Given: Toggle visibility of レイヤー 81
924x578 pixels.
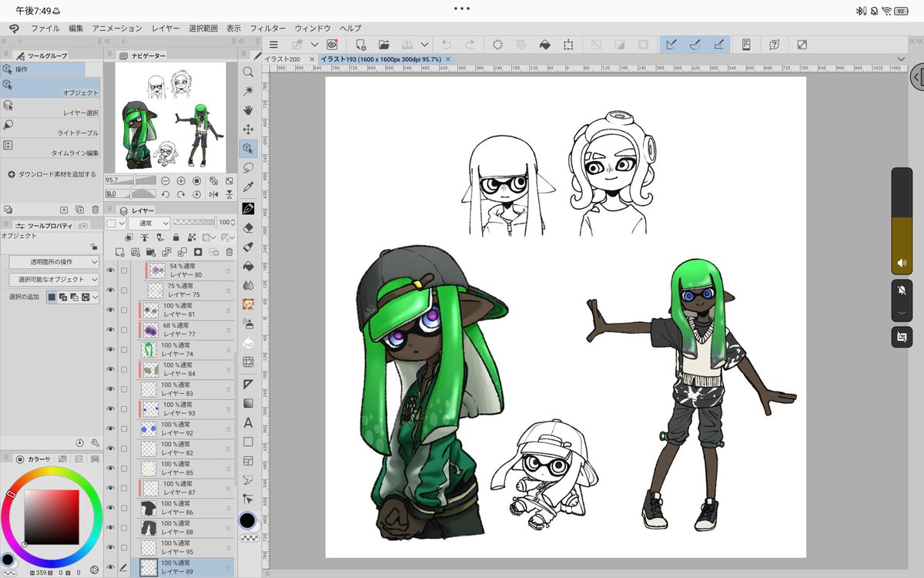Looking at the screenshot, I should tap(110, 310).
